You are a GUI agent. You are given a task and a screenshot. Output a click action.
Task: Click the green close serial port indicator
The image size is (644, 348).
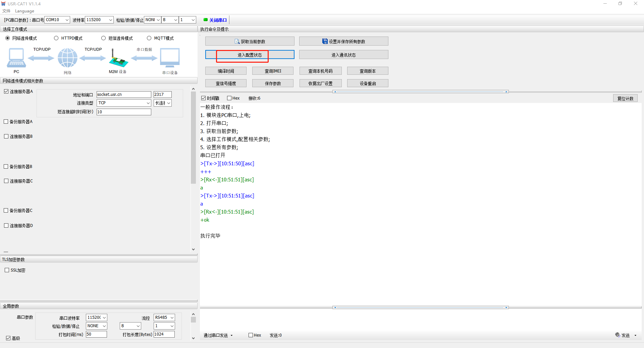click(206, 20)
